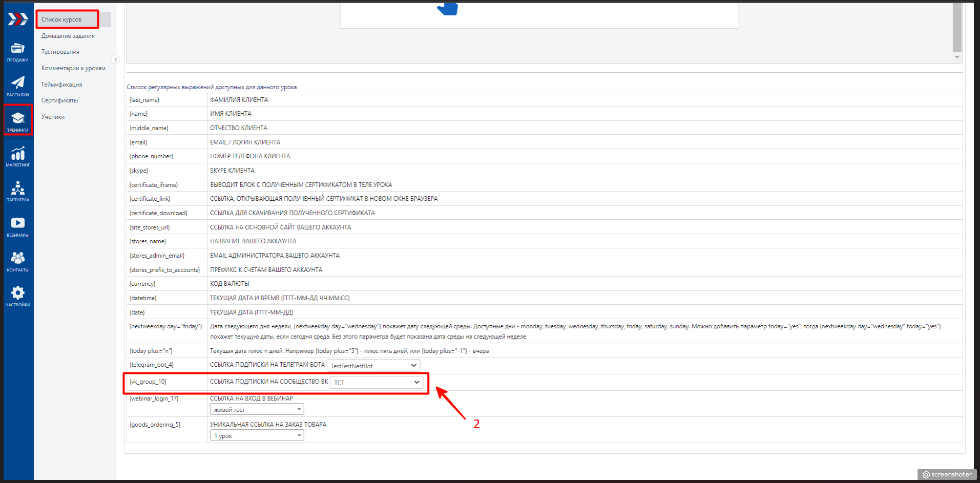980x483 pixels.
Task: Expand the VK group ТСТ dropdown
Action: [x=377, y=383]
